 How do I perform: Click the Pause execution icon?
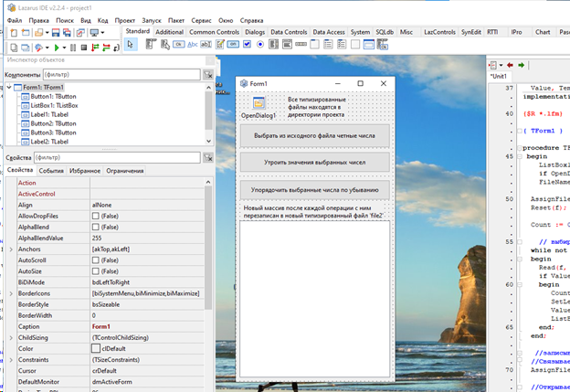71,46
